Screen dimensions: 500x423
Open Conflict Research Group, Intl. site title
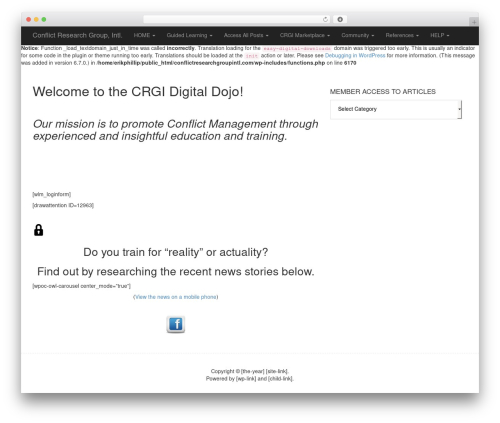[x=77, y=35]
